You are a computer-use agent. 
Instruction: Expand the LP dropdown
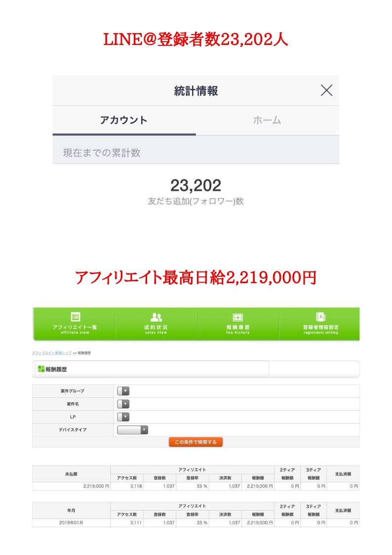(123, 417)
